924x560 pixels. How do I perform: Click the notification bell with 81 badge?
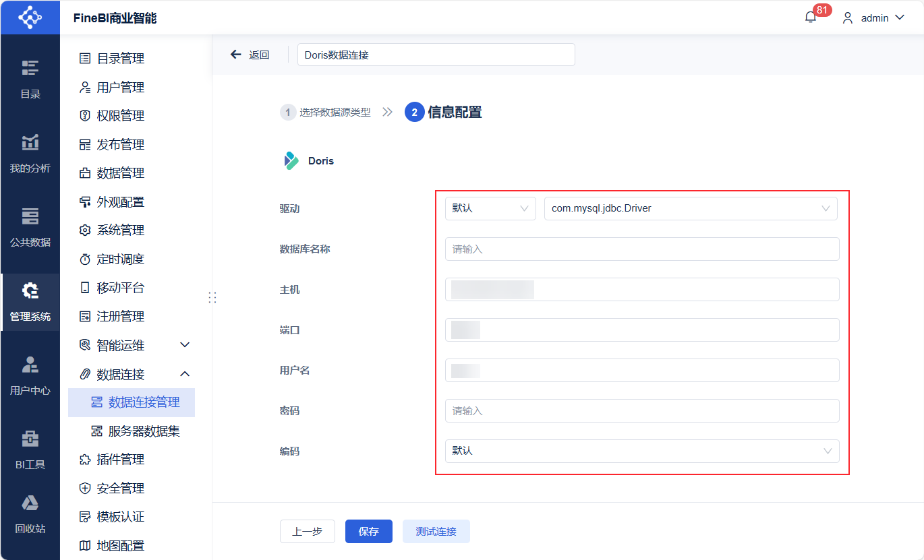coord(810,16)
